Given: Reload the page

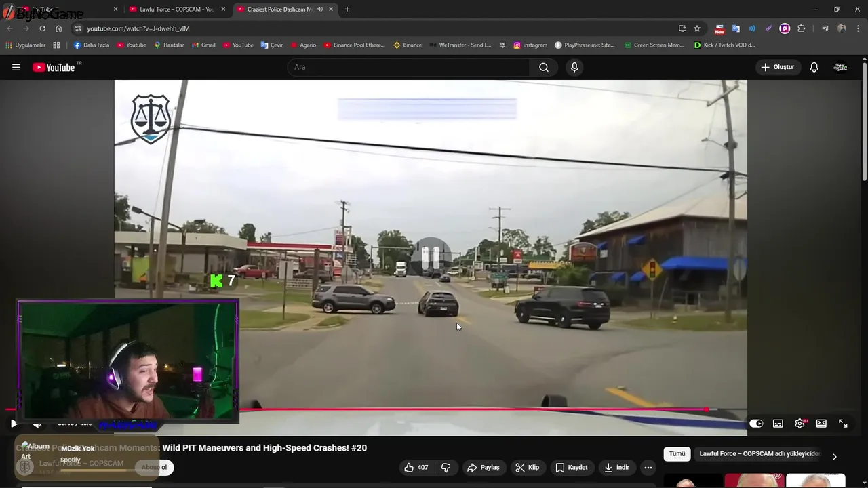Looking at the screenshot, I should (42, 28).
